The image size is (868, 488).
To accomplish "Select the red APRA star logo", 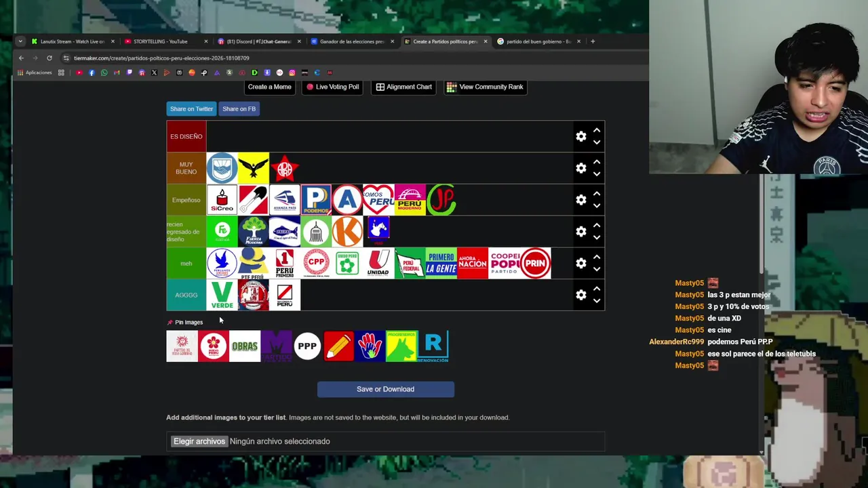I will coord(285,168).
